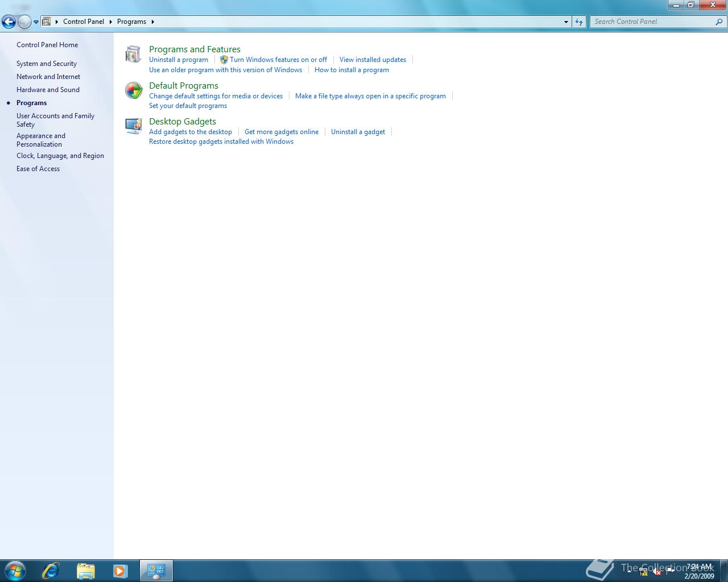Screen dimensions: 728x582
Task: Click Change default settings for media or devices
Action: click(216, 96)
